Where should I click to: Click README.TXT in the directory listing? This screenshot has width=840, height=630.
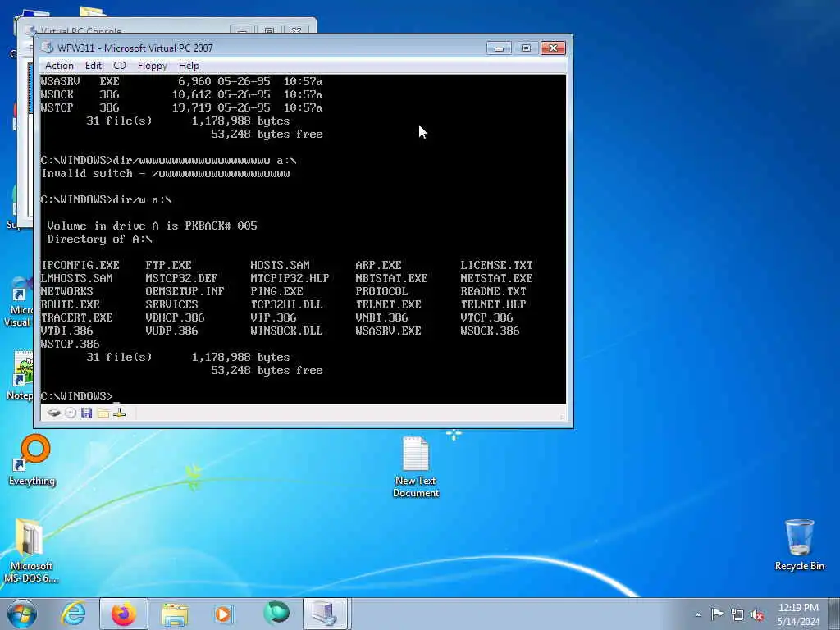coord(493,291)
